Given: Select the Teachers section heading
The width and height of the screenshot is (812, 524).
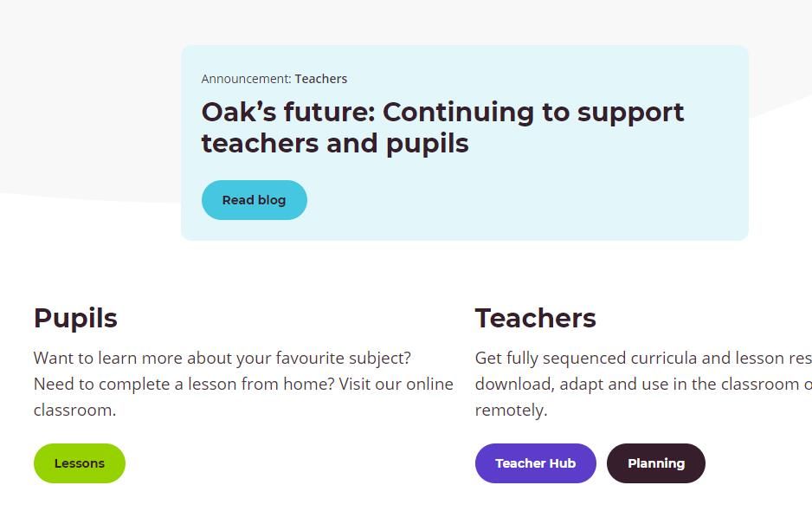Looking at the screenshot, I should [x=536, y=318].
